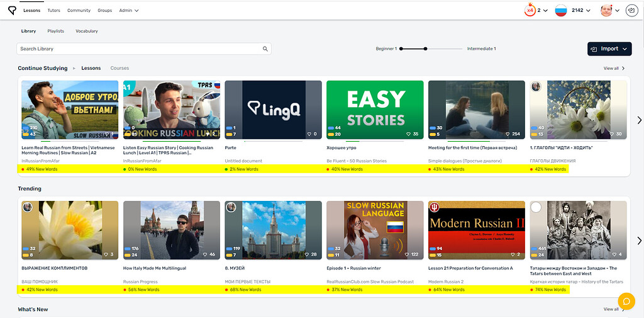
Task: Open Be Fluent - 50 Russian Stories course
Action: click(x=357, y=161)
